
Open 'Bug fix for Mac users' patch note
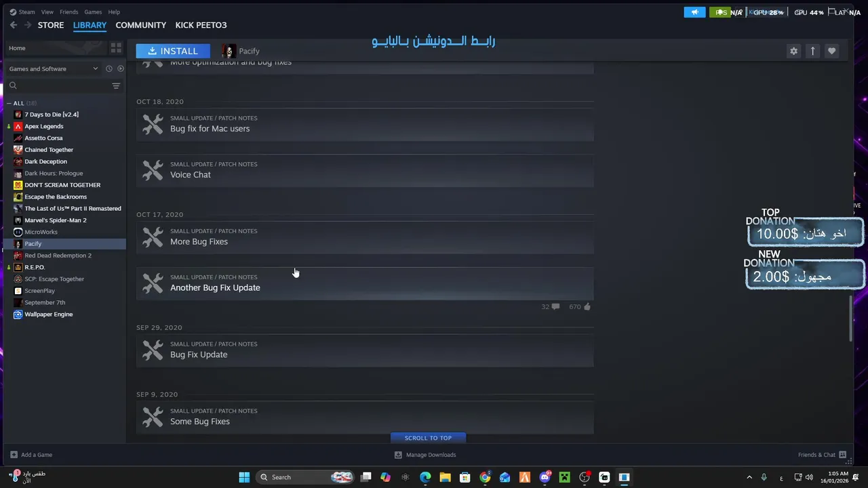tap(365, 124)
